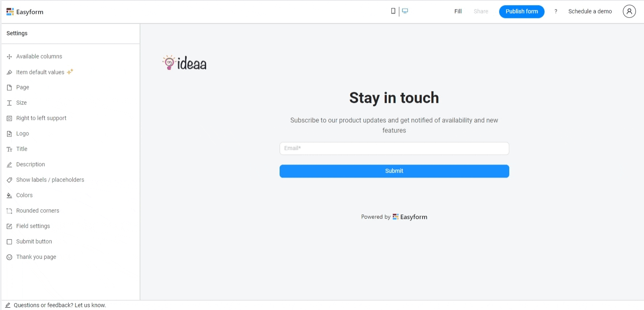Open the user account avatar
Viewport: 644px width, 310px height.
629,11
